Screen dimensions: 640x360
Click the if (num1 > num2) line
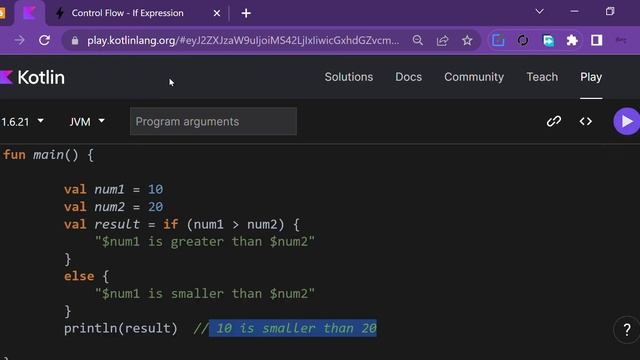point(182,224)
